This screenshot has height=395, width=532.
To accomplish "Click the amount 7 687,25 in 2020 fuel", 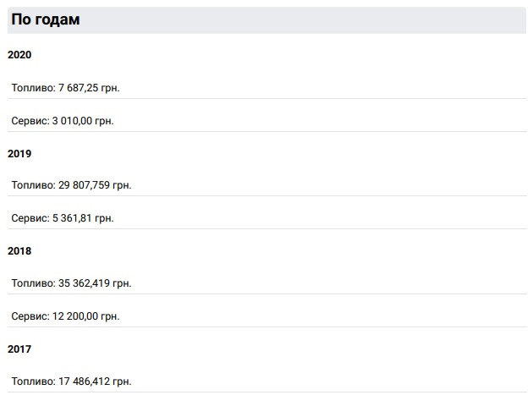I will pos(79,88).
